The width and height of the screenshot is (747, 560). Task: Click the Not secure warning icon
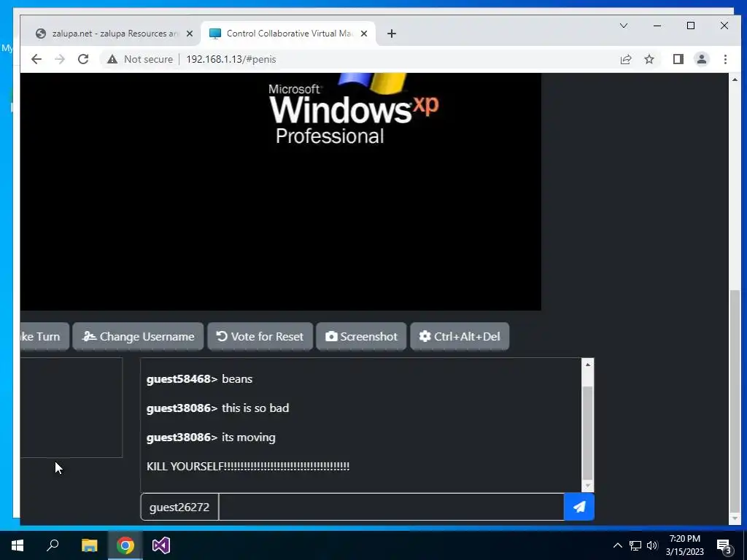(x=112, y=59)
